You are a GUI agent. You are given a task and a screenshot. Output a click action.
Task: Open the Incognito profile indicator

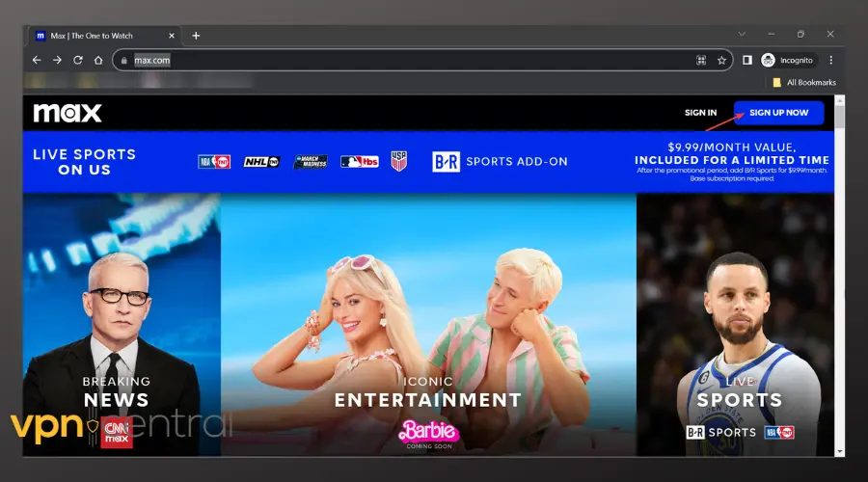click(x=787, y=60)
